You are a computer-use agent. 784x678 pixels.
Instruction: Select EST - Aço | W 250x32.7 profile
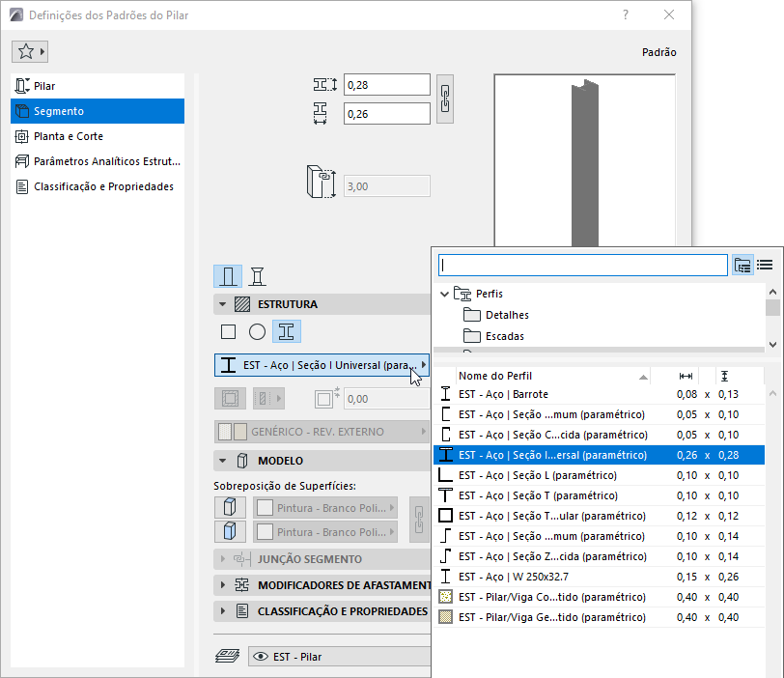[x=599, y=577]
